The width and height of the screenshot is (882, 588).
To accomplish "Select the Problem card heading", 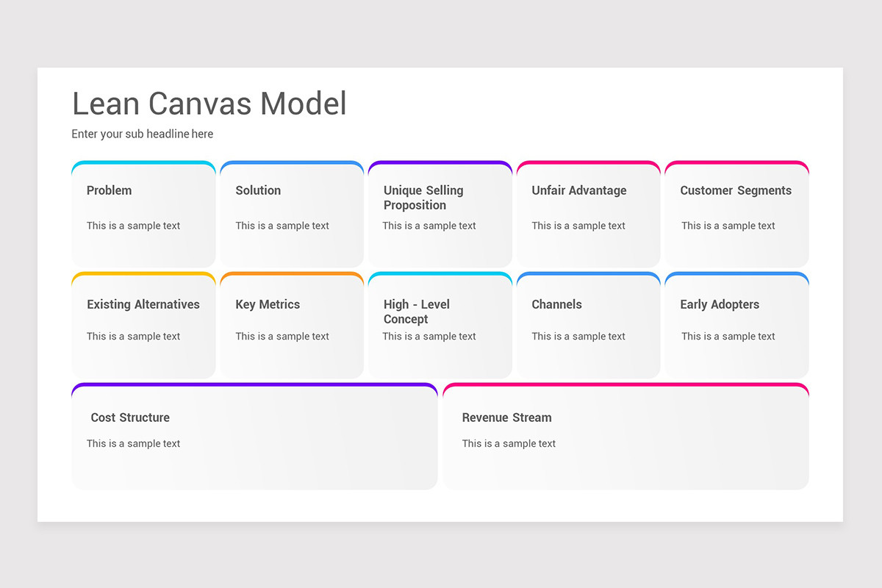I will tap(109, 190).
